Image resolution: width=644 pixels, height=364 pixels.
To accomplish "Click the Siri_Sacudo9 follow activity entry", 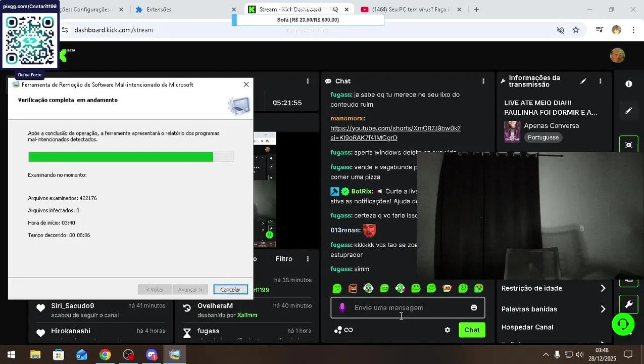I will (x=101, y=310).
